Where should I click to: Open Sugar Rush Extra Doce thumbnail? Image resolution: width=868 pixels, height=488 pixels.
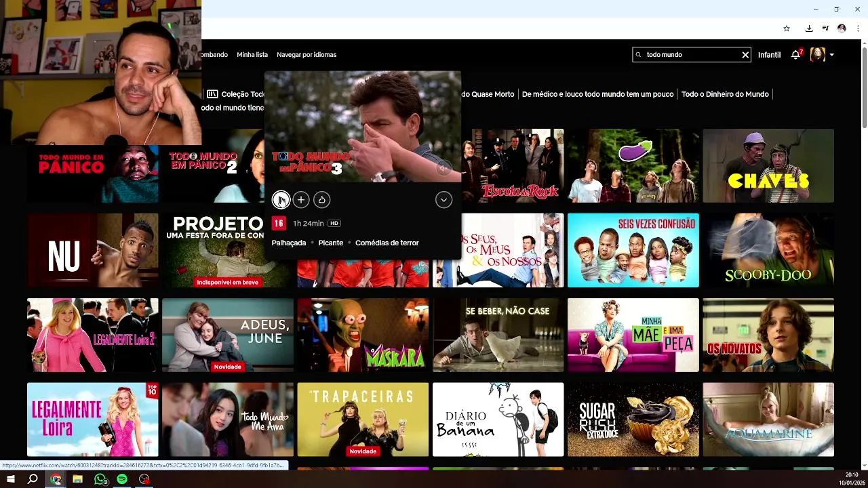click(633, 420)
